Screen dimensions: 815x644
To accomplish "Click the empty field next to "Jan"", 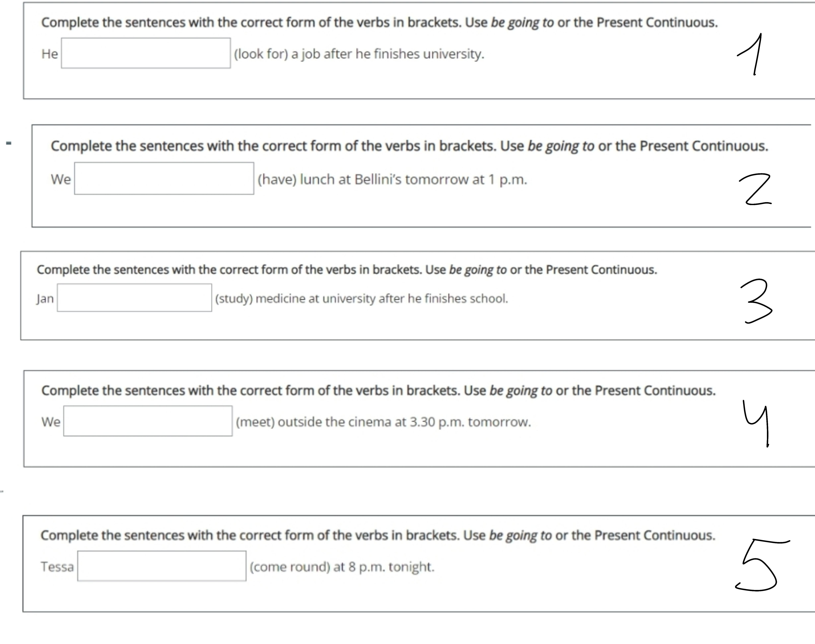I will pos(134,298).
